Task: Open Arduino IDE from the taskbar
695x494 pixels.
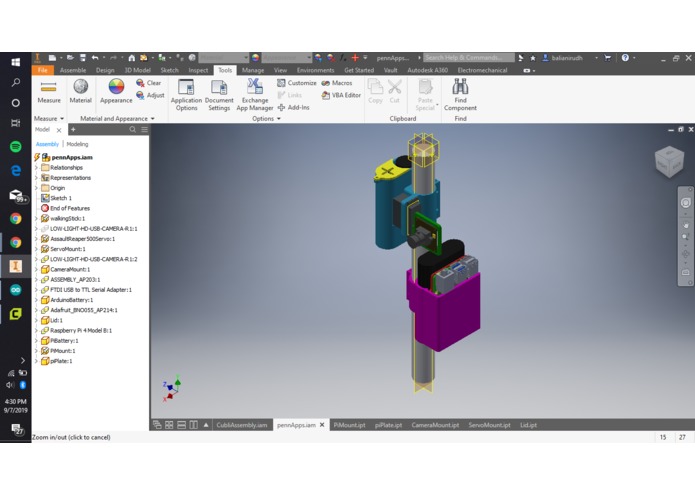Action: 16,290
